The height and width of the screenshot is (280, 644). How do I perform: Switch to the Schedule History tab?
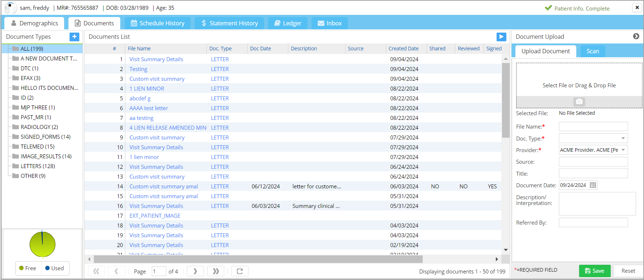[x=158, y=23]
